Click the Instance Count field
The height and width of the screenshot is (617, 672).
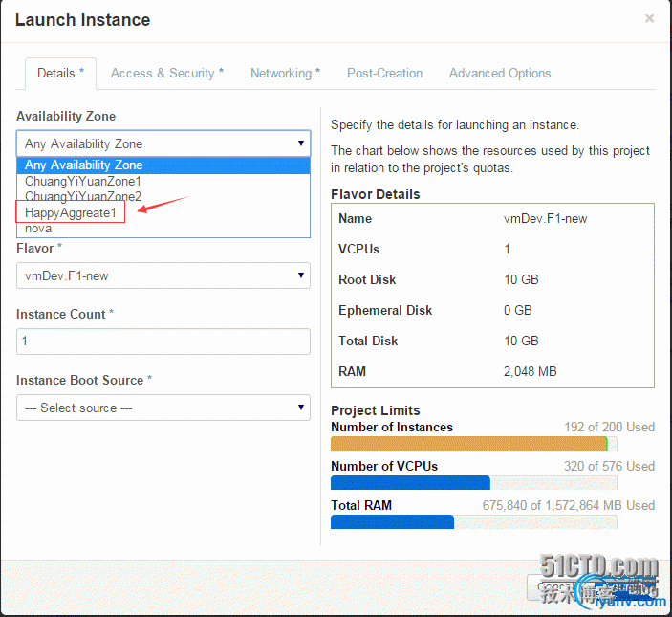coord(163,342)
